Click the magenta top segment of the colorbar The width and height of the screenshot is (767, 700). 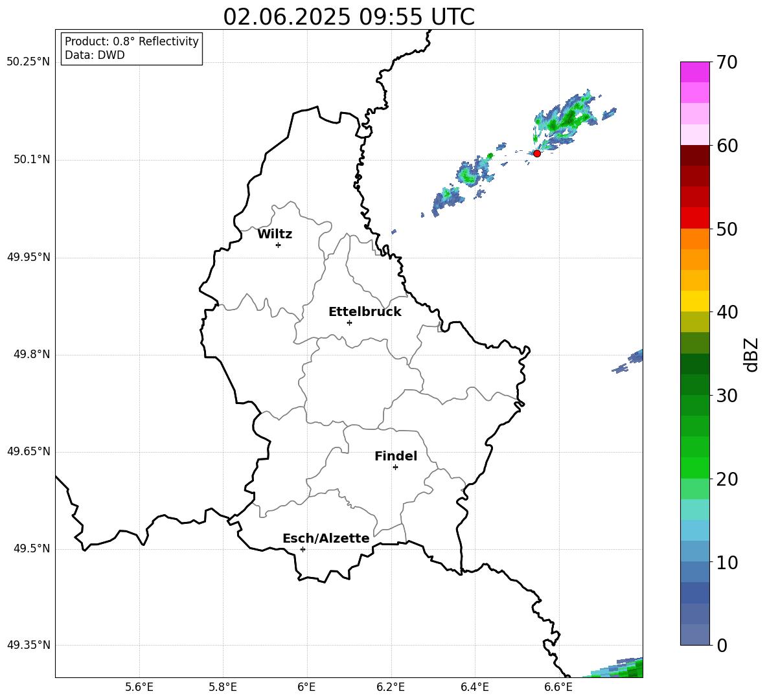click(x=694, y=72)
